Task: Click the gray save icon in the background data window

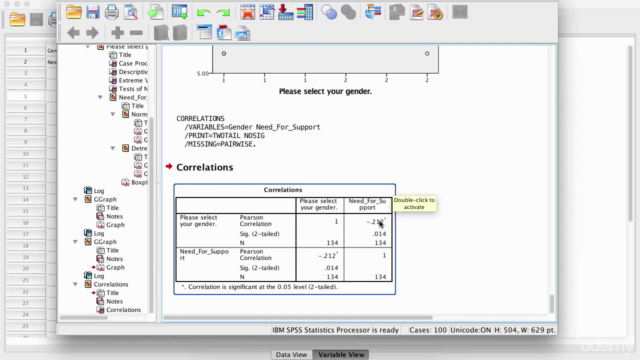Action: click(36, 19)
